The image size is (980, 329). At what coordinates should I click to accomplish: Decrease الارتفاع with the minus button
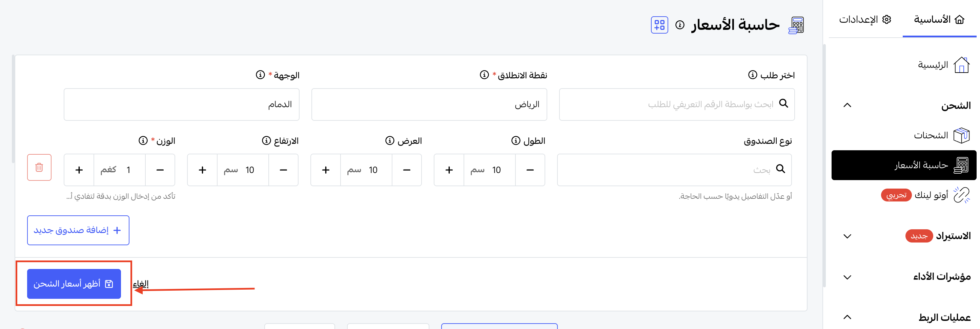[x=283, y=170]
